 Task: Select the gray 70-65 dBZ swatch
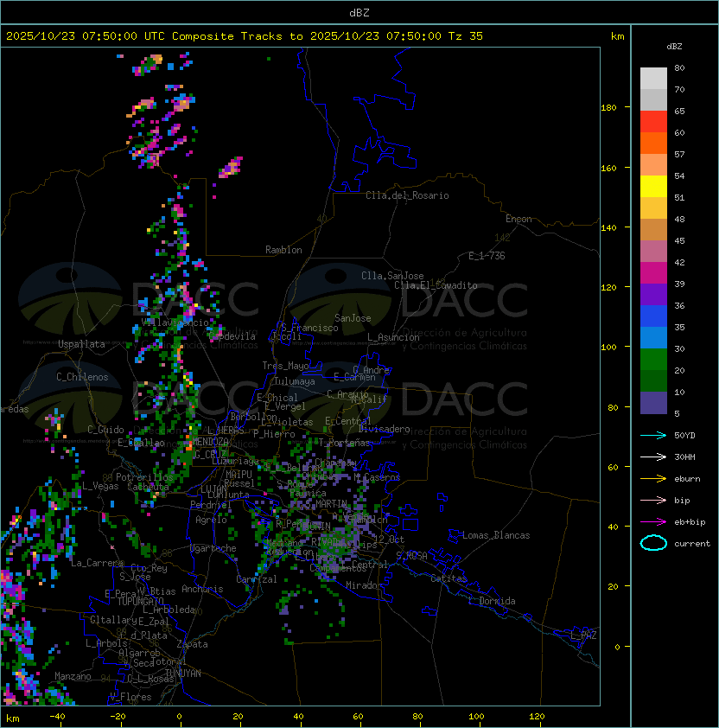653,99
